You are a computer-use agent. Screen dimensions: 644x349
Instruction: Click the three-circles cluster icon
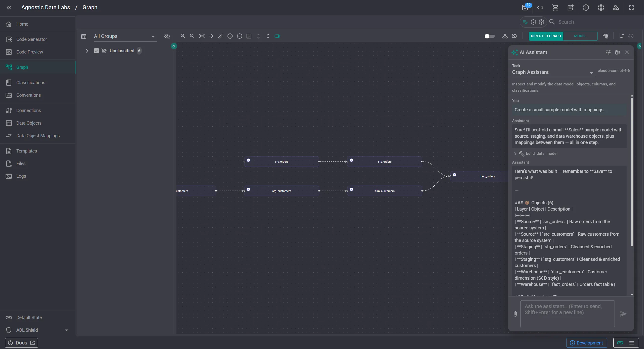tap(505, 36)
